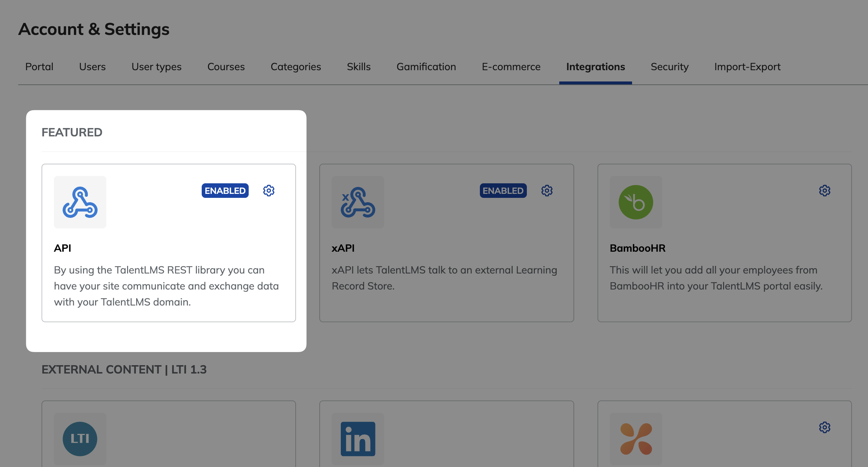Viewport: 868px width, 467px height.
Task: Open the Security tab
Action: tap(669, 67)
